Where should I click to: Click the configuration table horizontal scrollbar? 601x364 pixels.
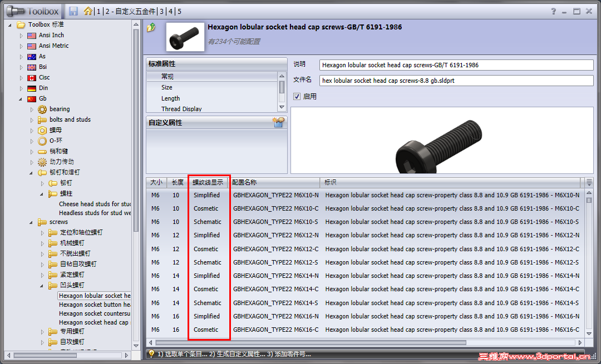tap(311, 342)
